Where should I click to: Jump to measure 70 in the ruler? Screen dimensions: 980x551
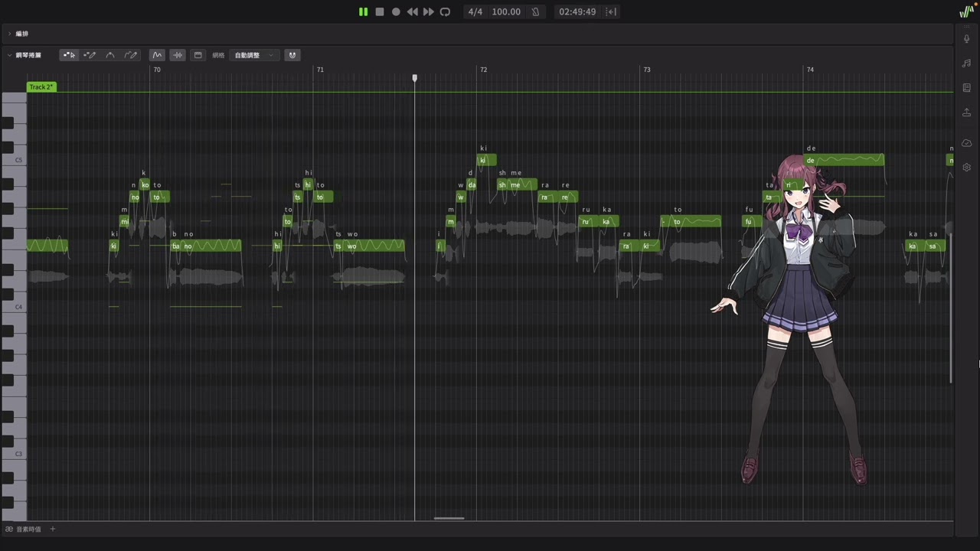pyautogui.click(x=157, y=70)
